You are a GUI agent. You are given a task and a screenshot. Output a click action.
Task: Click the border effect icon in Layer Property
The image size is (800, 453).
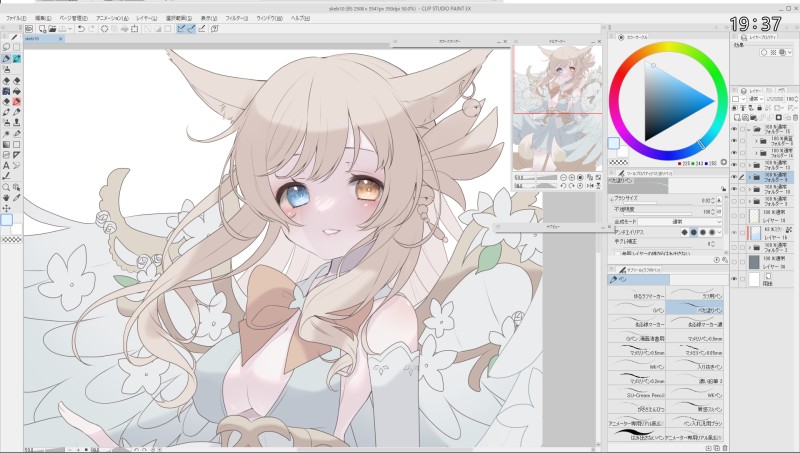click(764, 53)
